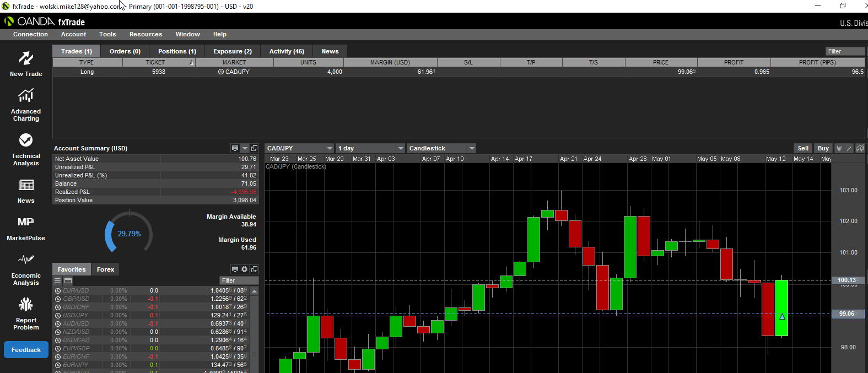Click the Sell button above the chart
This screenshot has height=373, width=868.
(803, 148)
